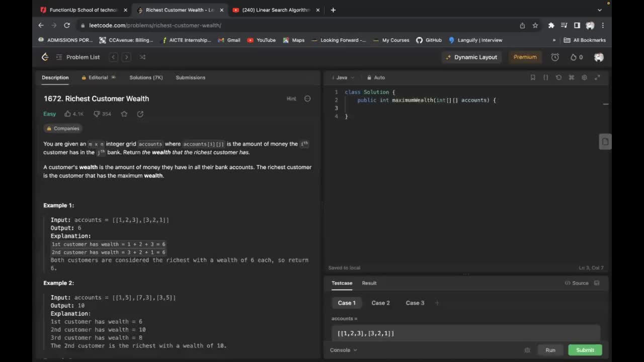This screenshot has width=644, height=362.
Task: Open notes side panel icon
Action: coord(605,142)
